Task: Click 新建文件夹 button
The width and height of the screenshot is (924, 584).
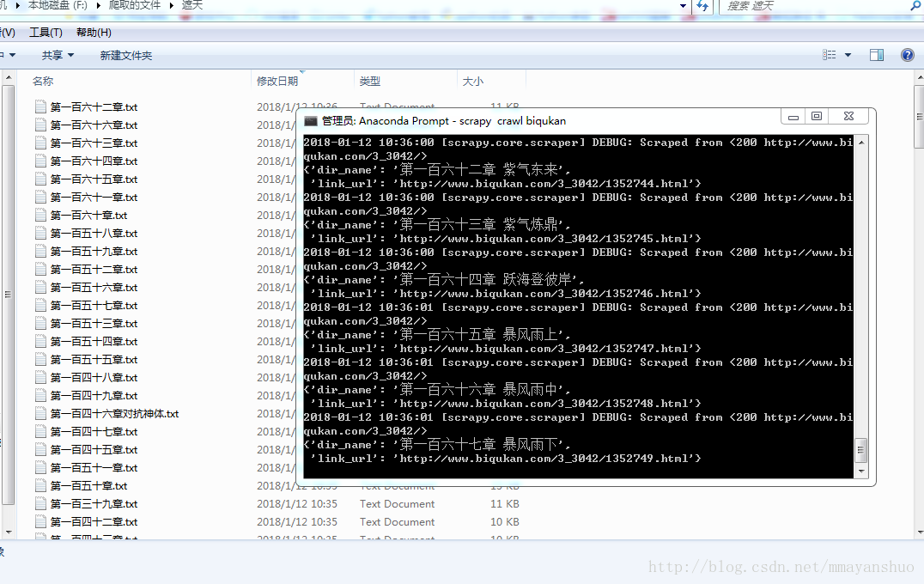Action: click(x=126, y=56)
